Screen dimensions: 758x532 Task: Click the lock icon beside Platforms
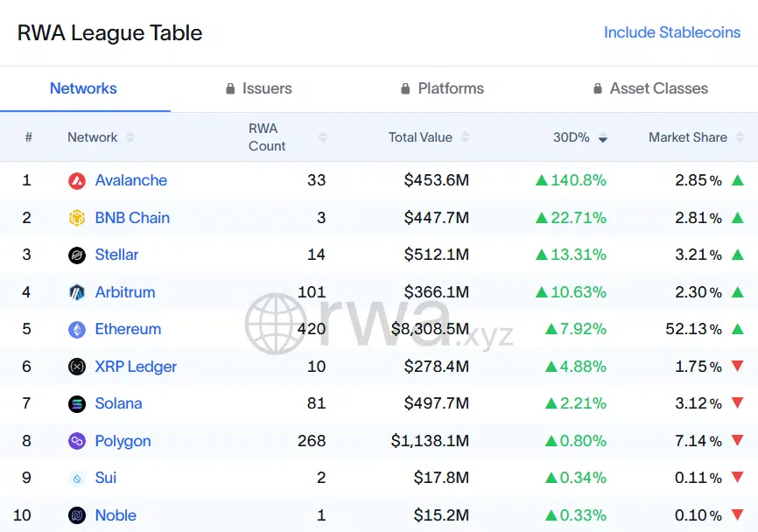(x=405, y=88)
